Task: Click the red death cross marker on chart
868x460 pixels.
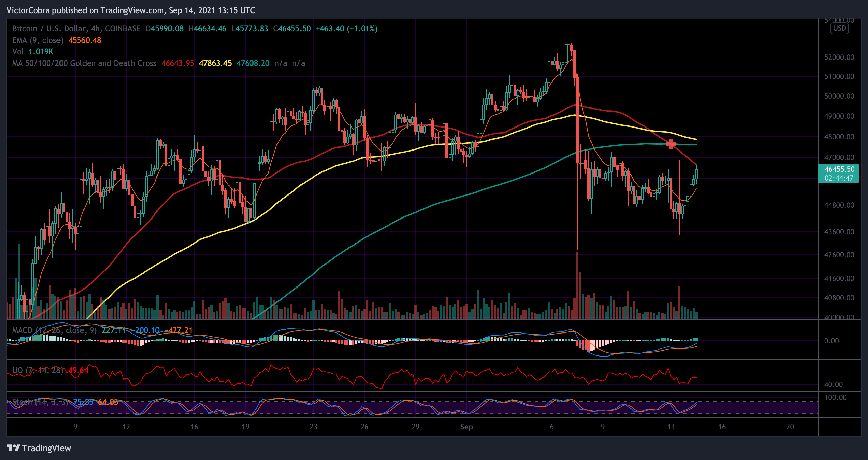Action: pos(671,144)
